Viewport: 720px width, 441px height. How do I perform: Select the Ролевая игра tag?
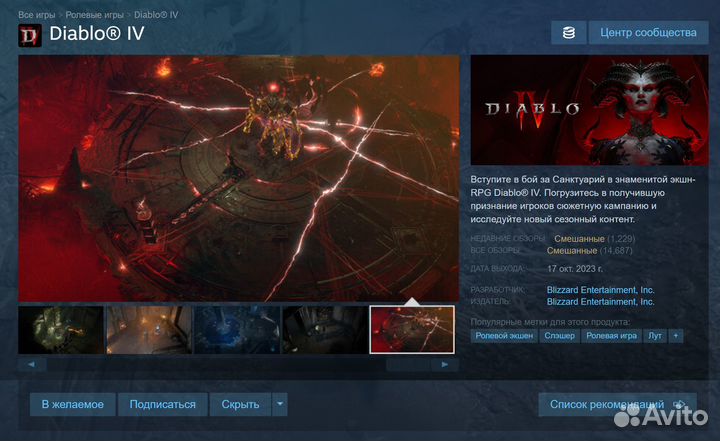coord(611,336)
